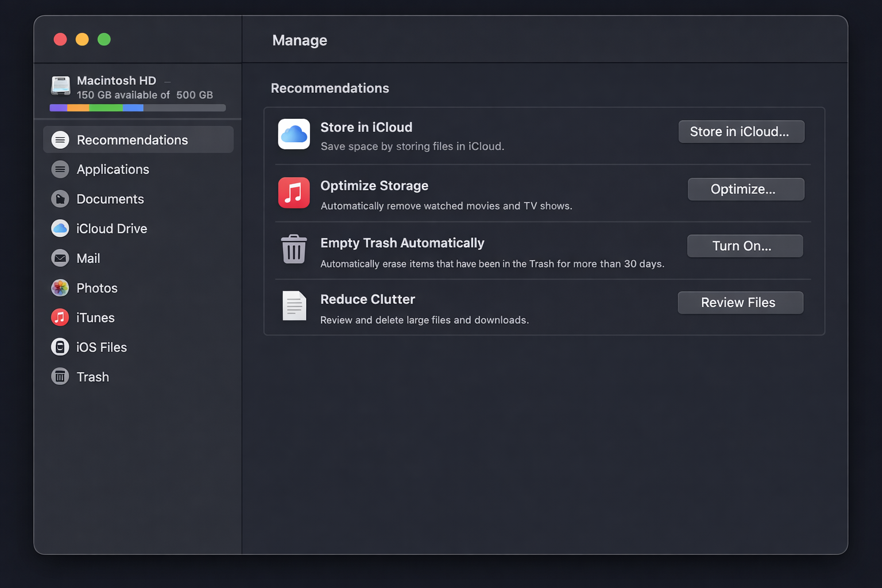The image size is (882, 588).
Task: Zoom the window with green button
Action: pos(104,39)
